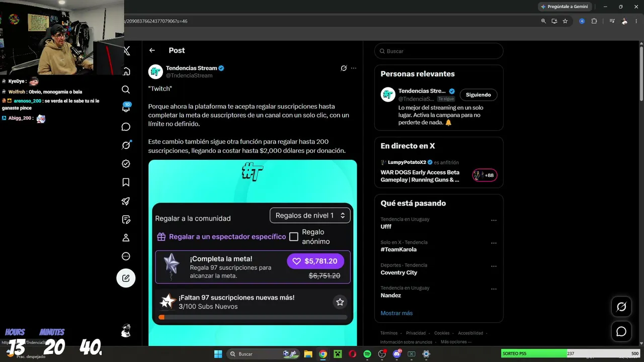Open the Windows Start menu

(x=218, y=354)
